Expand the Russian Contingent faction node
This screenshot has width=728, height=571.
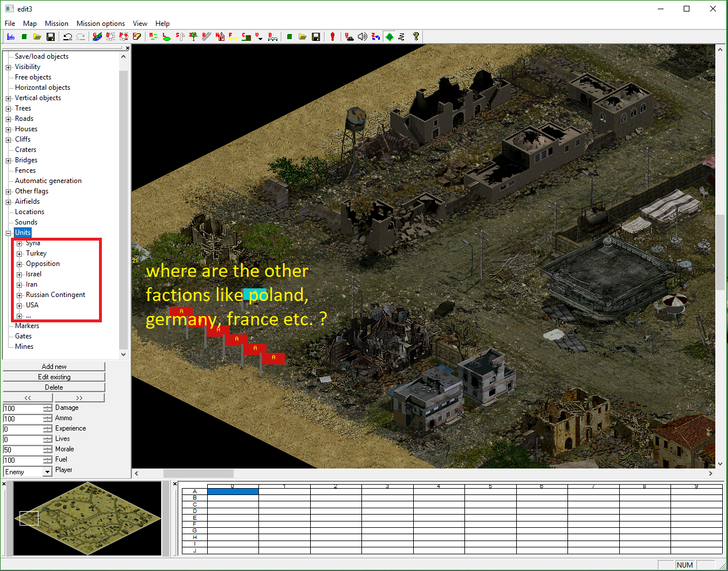coord(20,295)
